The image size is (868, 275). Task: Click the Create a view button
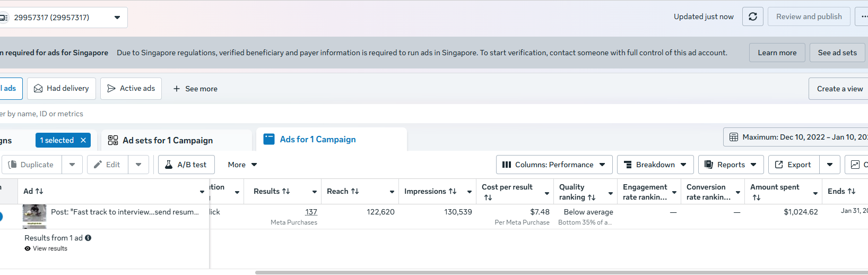coord(839,89)
